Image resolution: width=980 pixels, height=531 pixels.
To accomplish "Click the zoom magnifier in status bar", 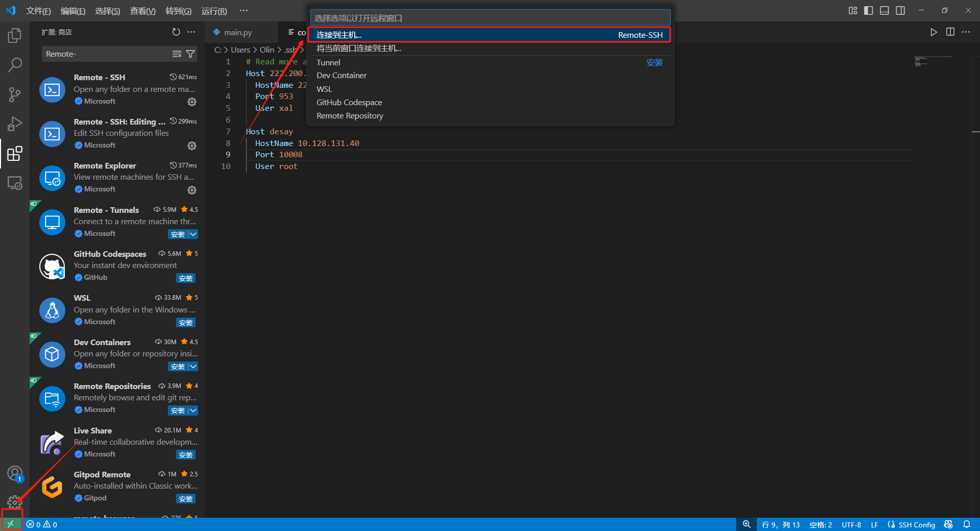I will [x=747, y=524].
